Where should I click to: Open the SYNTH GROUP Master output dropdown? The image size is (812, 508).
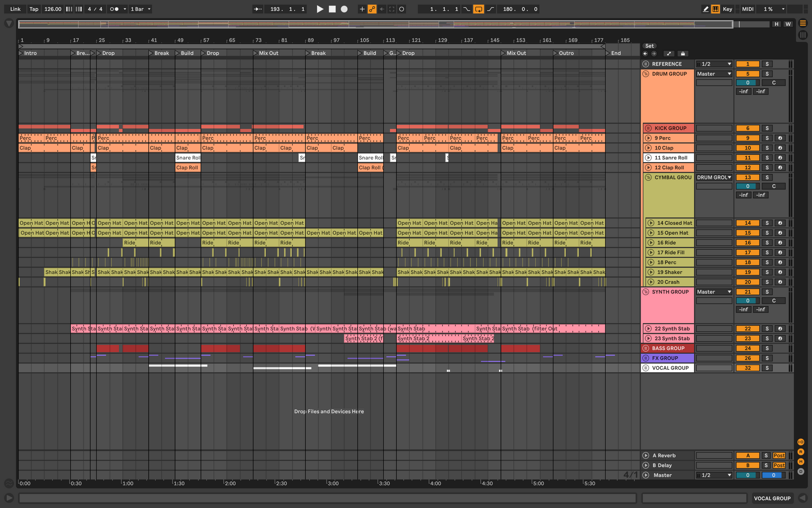[x=714, y=292]
